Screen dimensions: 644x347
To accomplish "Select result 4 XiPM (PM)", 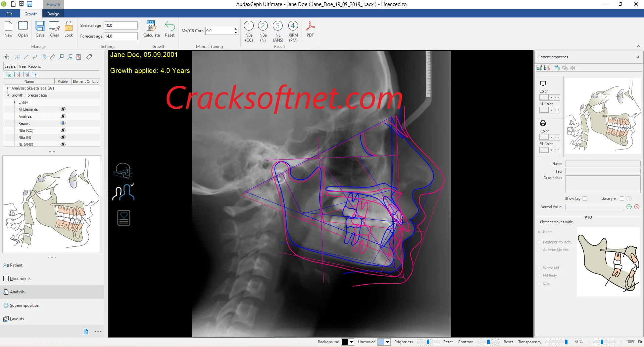I will click(293, 26).
